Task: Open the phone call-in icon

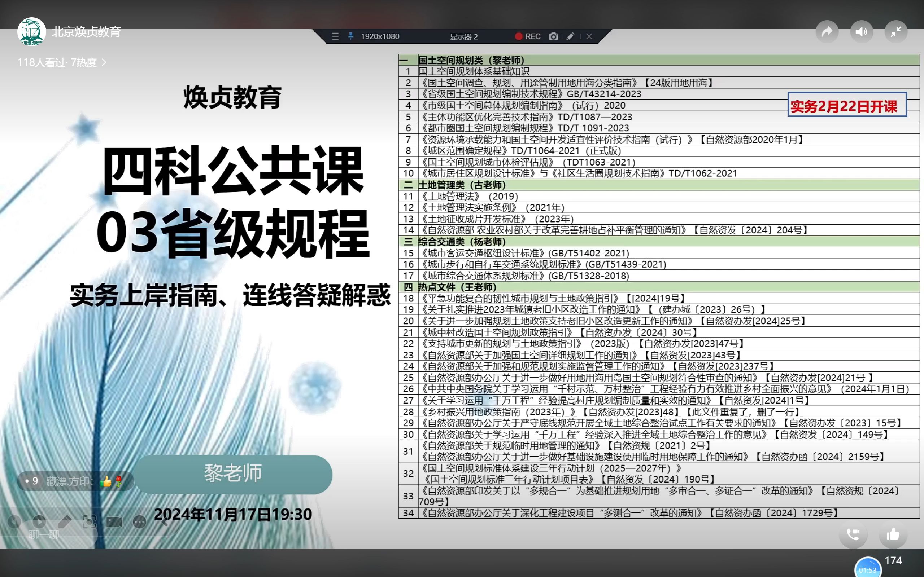Action: [x=853, y=535]
